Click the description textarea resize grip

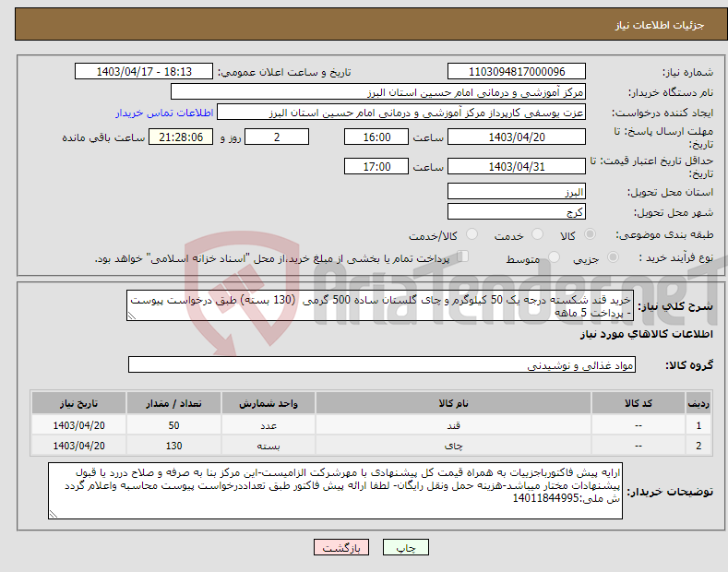tap(132, 316)
